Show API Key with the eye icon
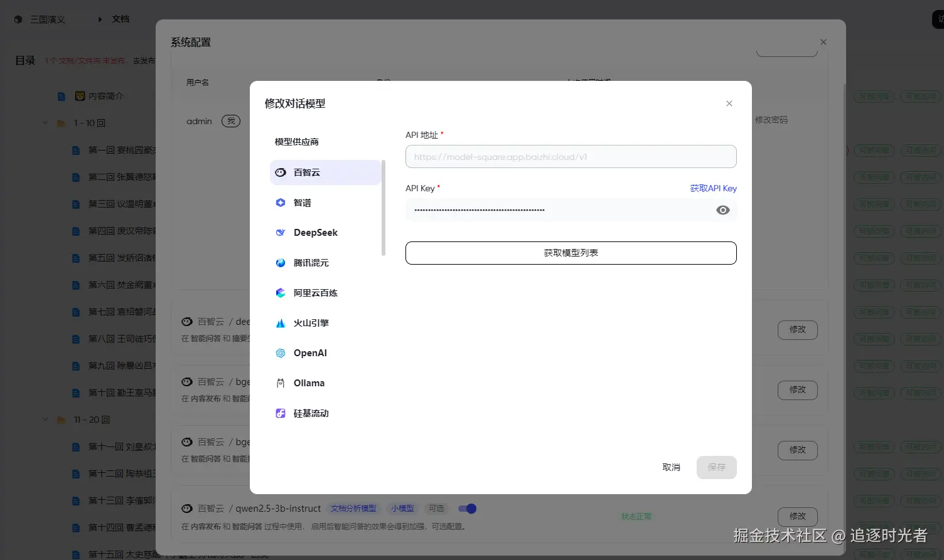Image resolution: width=944 pixels, height=560 pixels. click(723, 210)
